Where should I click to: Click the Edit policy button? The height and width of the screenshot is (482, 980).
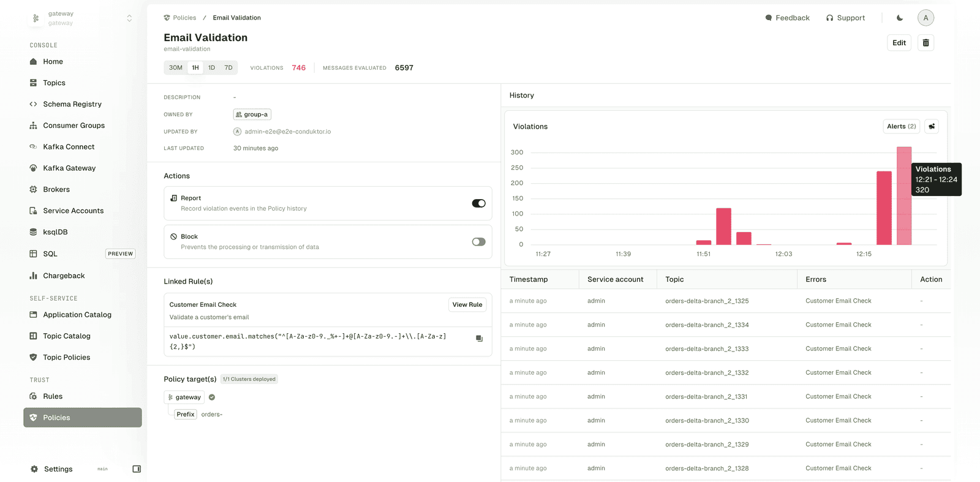[x=899, y=43]
